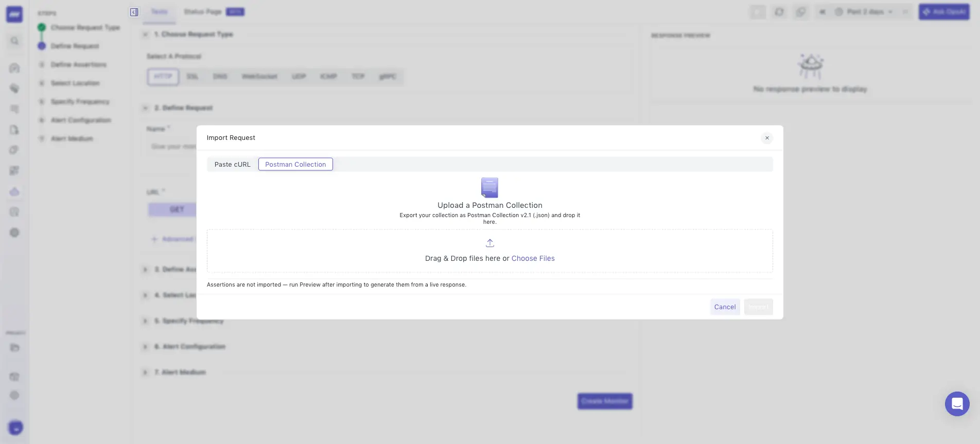The image size is (980, 444).
Task: Click the refresh icon in top toolbar
Action: pos(779,12)
